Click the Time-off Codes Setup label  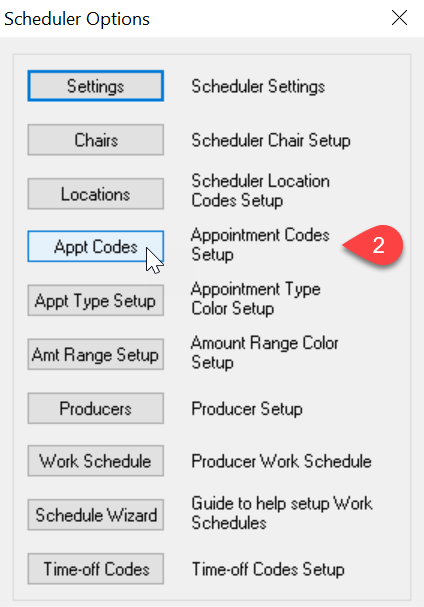pos(268,569)
